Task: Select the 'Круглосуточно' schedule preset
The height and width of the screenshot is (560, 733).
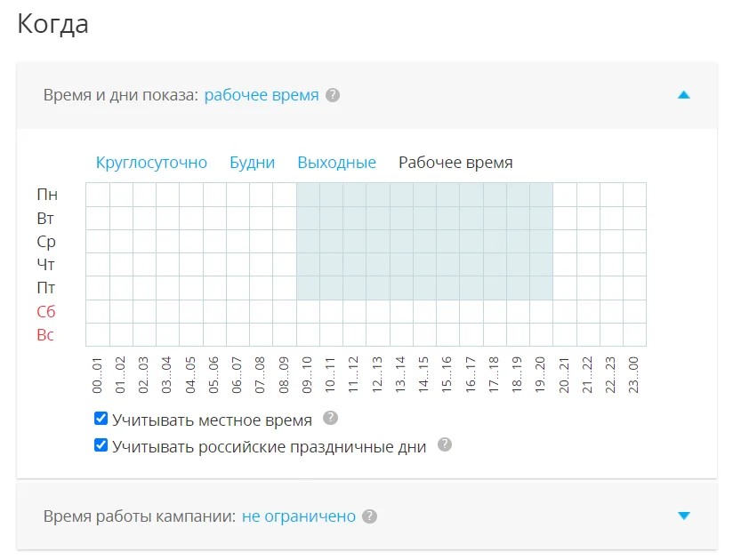Action: [151, 163]
